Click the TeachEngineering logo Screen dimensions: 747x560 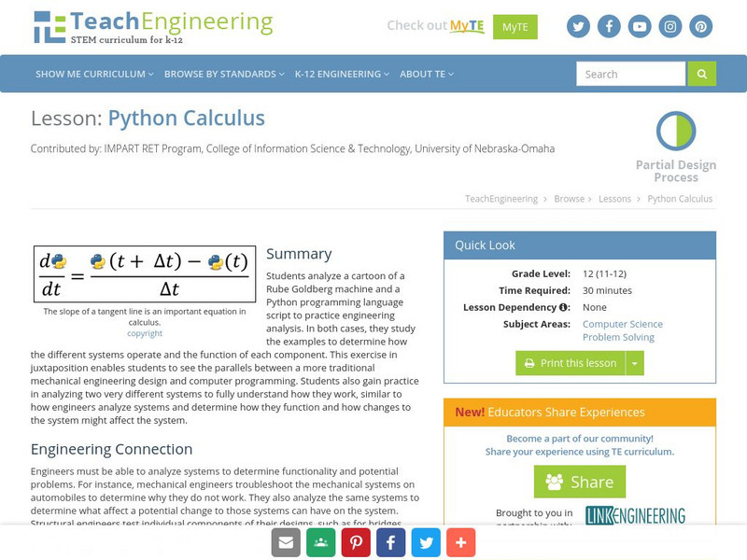[153, 27]
